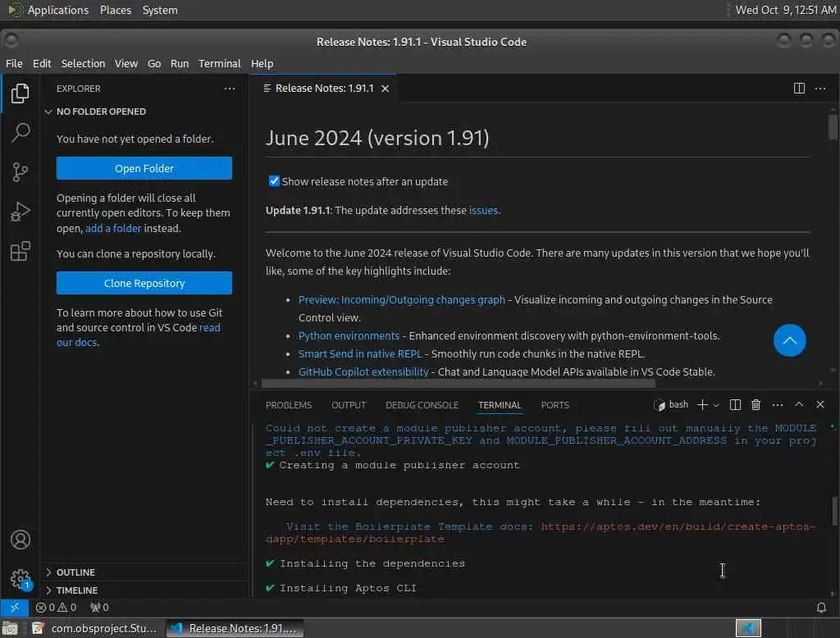Open terminal panel more actions ellipsis
The height and width of the screenshot is (638, 840).
778,404
